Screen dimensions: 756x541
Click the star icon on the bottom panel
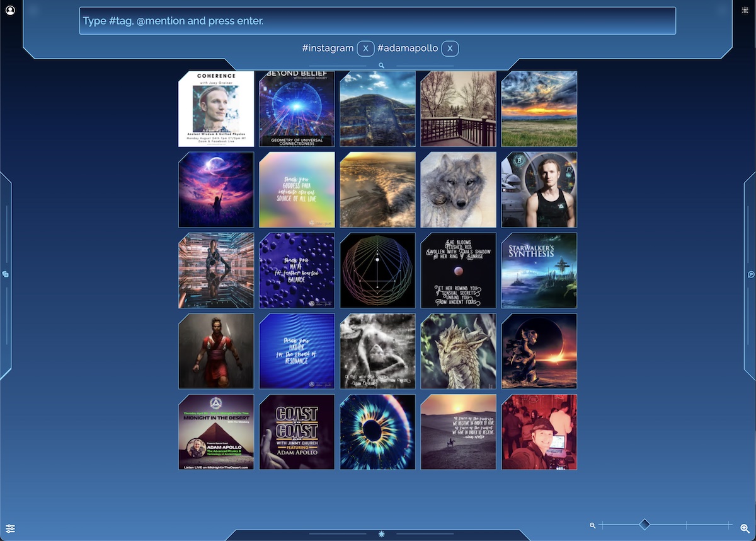[381, 534]
